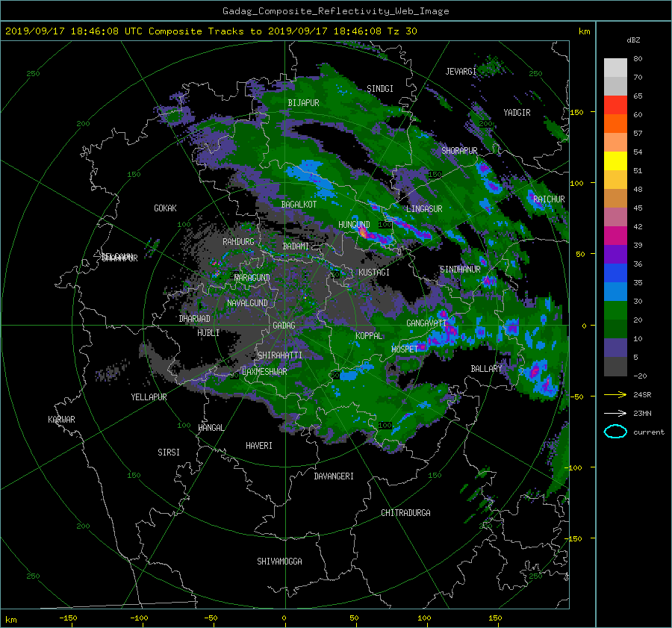Click the YELLAPUR city label

click(x=149, y=397)
